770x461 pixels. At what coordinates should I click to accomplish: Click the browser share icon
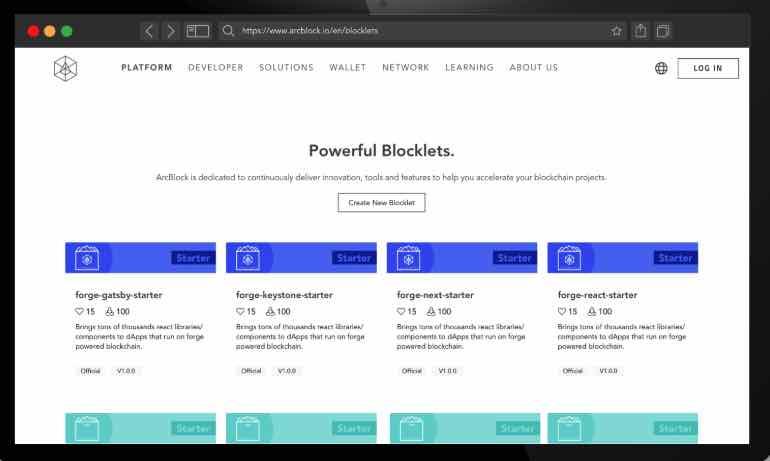[x=640, y=30]
